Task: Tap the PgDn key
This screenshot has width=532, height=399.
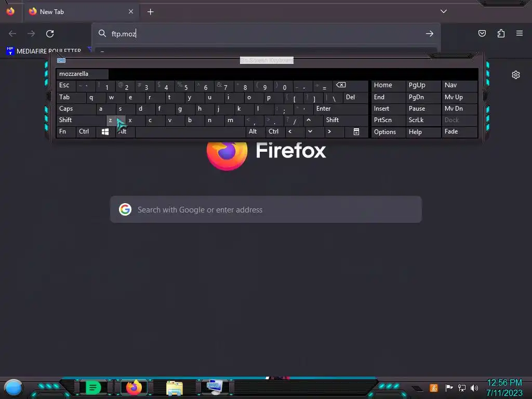Action: pos(423,97)
